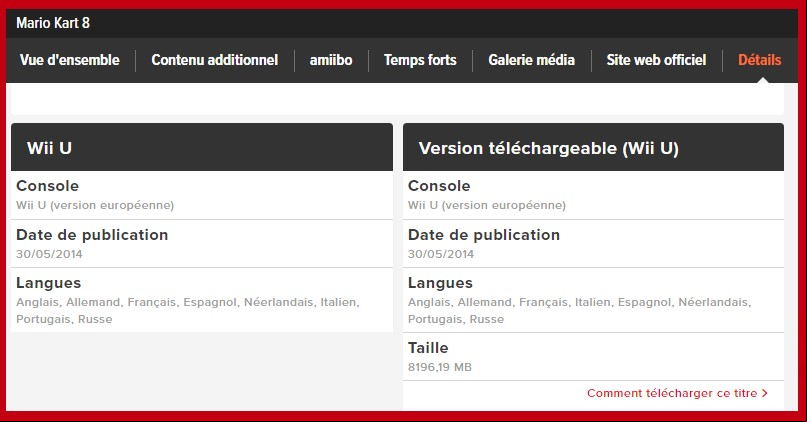807x422 pixels.
Task: Click Wii U (version européenne) in downloadable panel
Action: [x=486, y=205]
